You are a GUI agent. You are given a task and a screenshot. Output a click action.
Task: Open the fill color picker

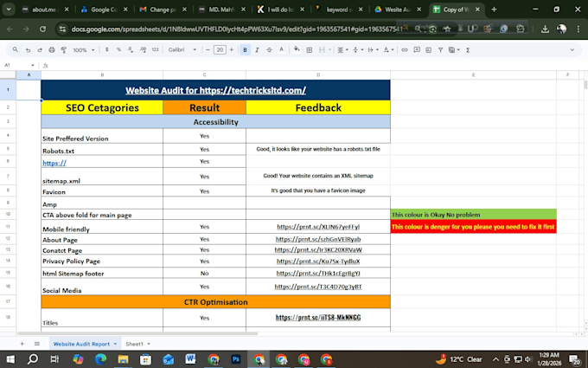297,50
